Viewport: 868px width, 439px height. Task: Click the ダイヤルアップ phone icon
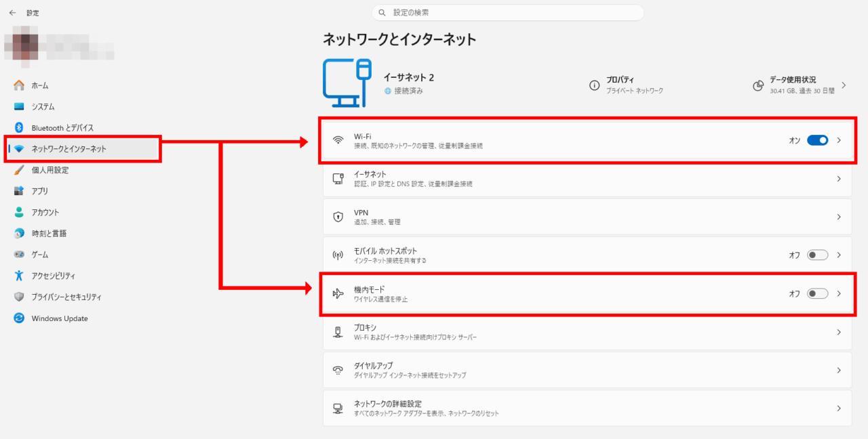(x=338, y=370)
